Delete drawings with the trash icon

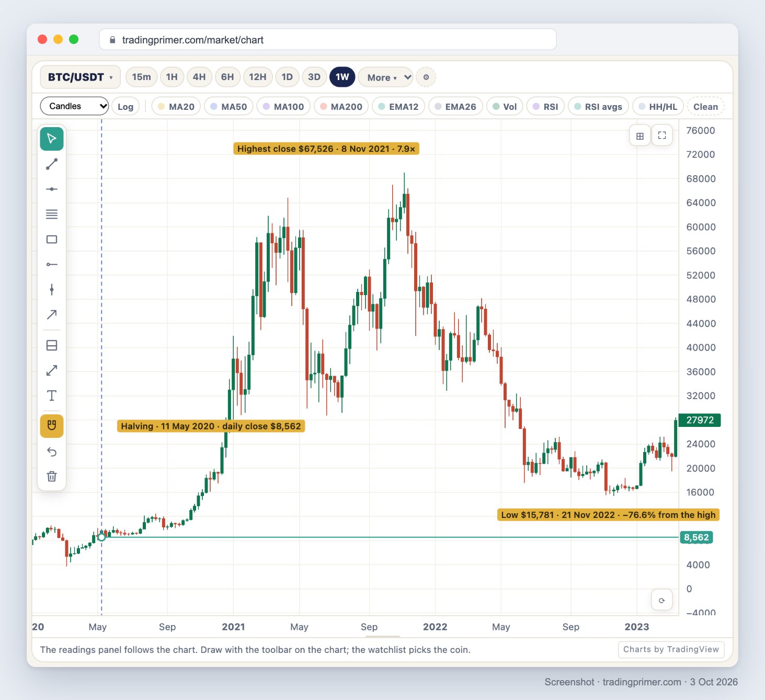(x=52, y=476)
